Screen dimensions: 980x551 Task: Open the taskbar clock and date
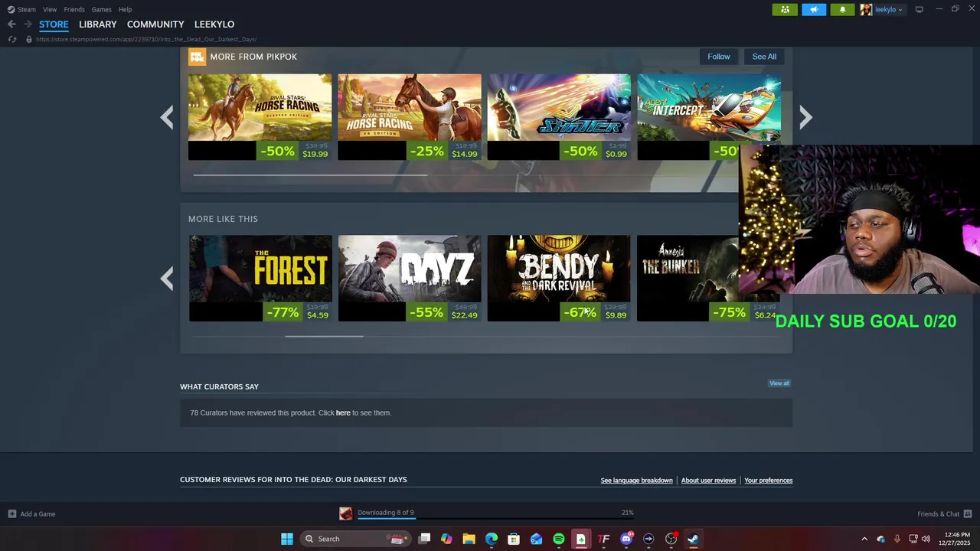click(953, 539)
